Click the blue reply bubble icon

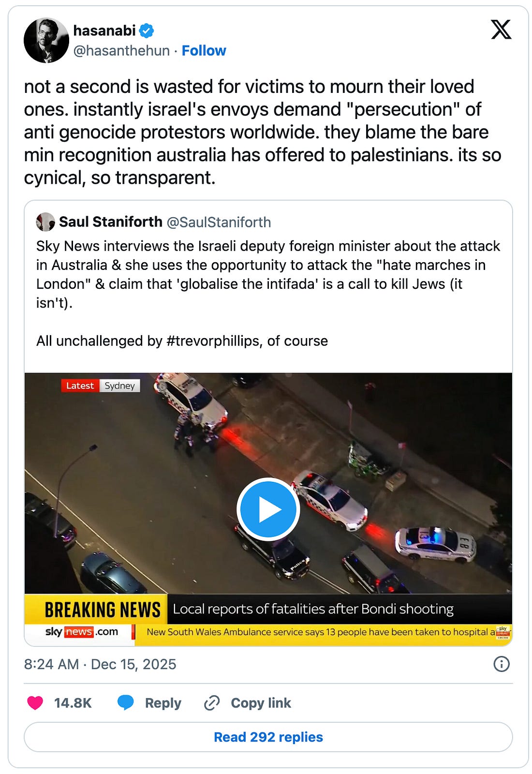126,702
